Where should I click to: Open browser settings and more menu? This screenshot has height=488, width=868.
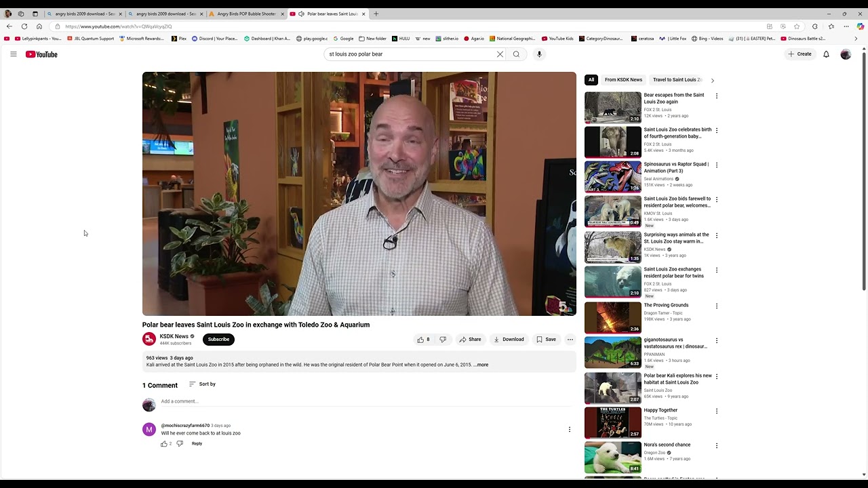click(846, 26)
